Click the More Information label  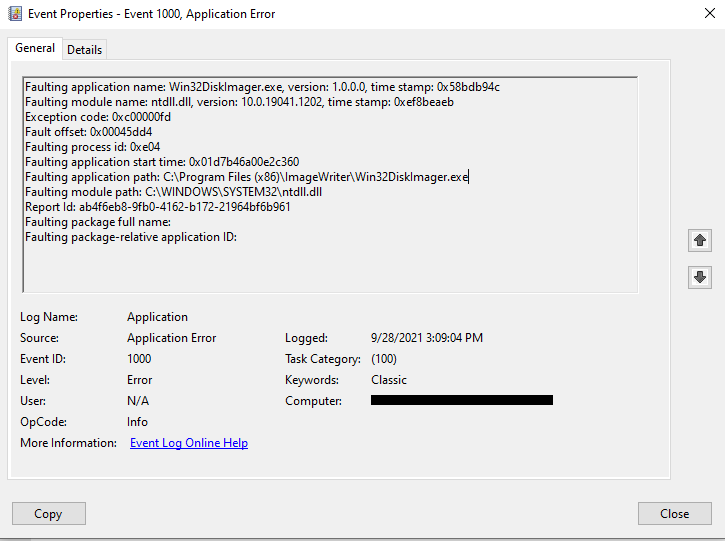68,443
